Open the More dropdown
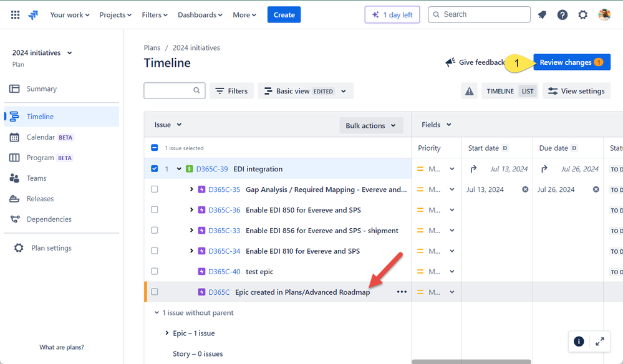Screen dimensions: 623x364 (x=244, y=15)
